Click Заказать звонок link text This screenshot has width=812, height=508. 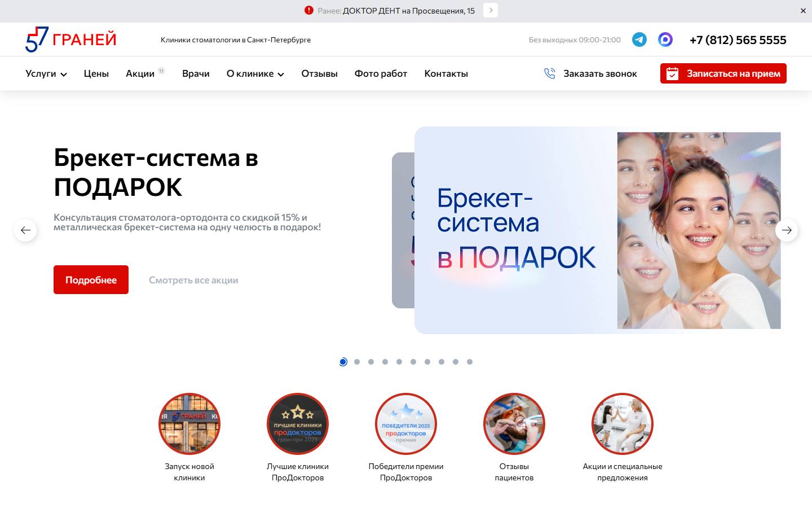pyautogui.click(x=600, y=73)
